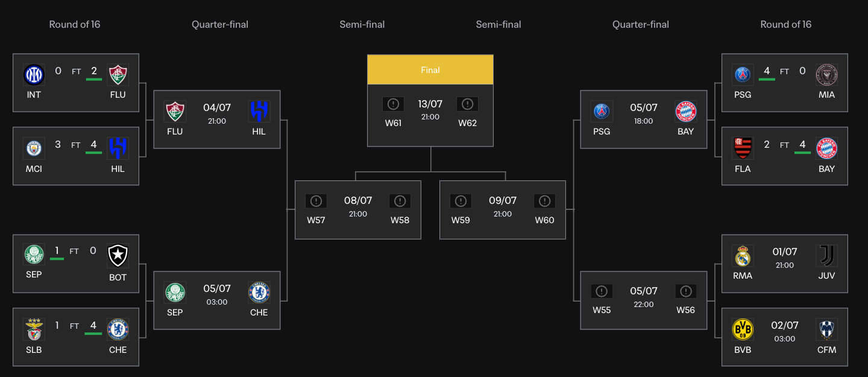Click the Flamengo crest
This screenshot has width=868, height=377.
(743, 148)
